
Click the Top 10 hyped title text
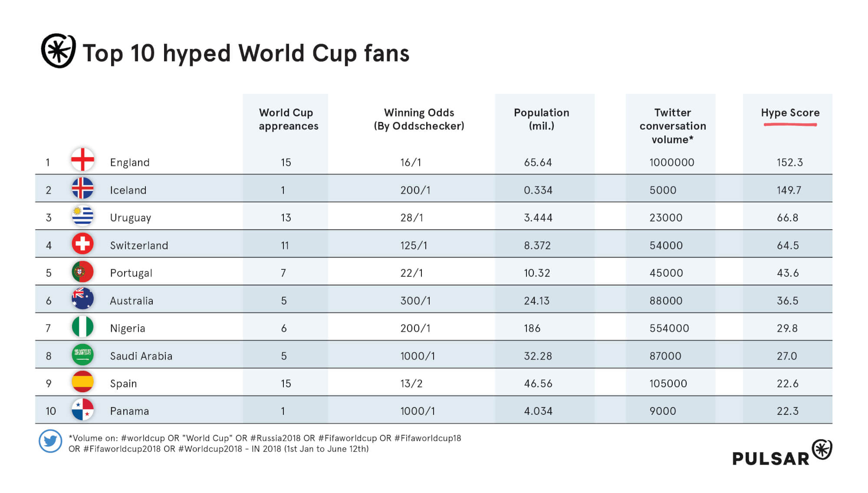coord(246,53)
